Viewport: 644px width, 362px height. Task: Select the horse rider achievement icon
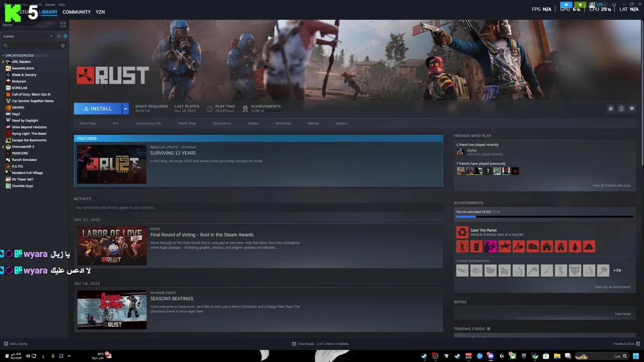(505, 246)
